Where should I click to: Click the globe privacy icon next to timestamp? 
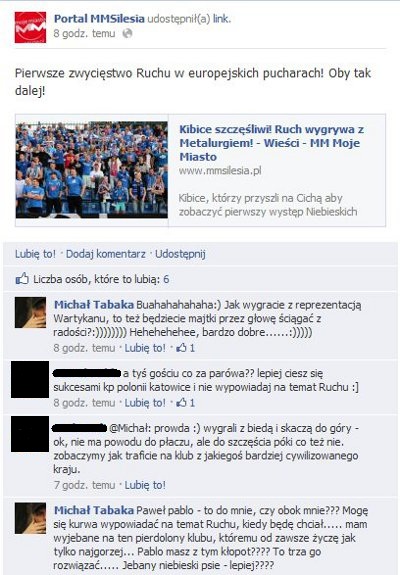(x=127, y=34)
